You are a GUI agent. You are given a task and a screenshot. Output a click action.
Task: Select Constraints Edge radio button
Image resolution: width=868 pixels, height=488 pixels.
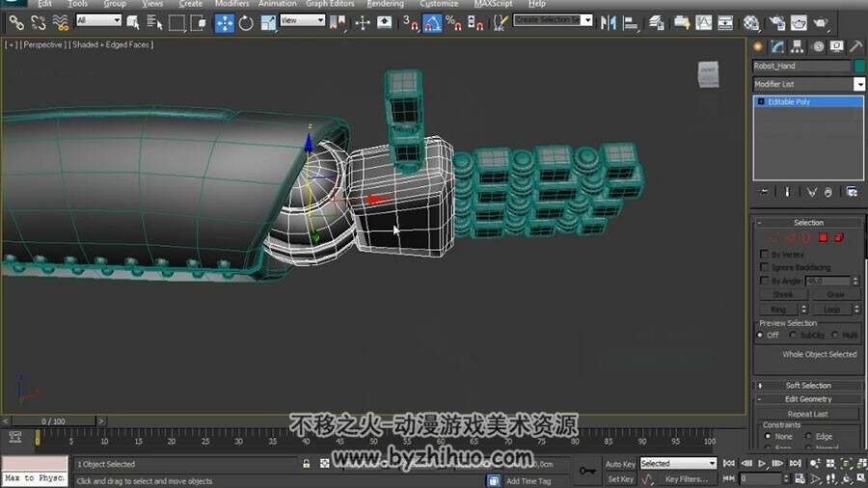[808, 436]
